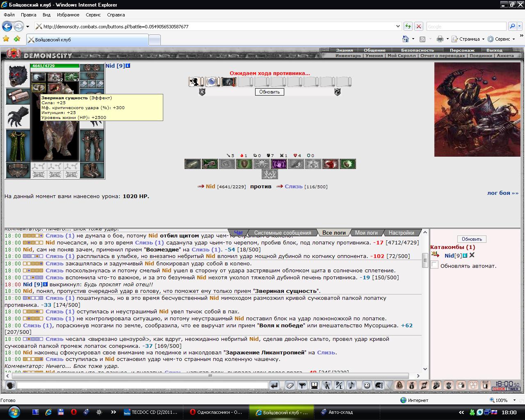525x420 pixels.
Task: Click the IE Favorites star icon
Action: 6,39
